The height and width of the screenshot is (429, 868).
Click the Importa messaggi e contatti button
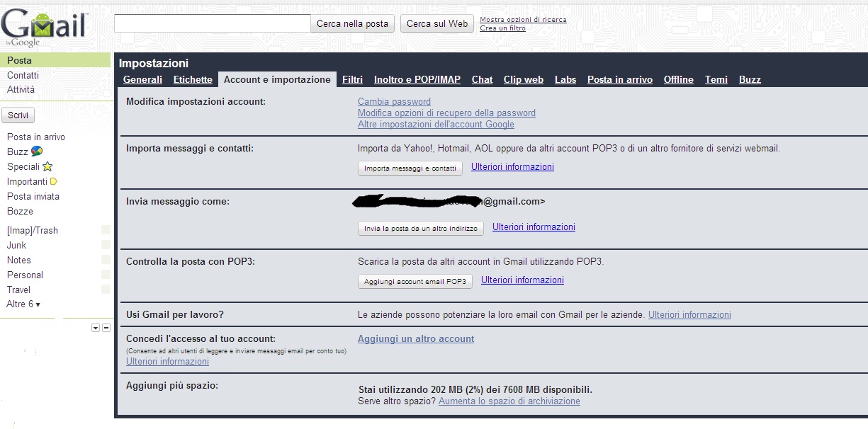click(410, 168)
